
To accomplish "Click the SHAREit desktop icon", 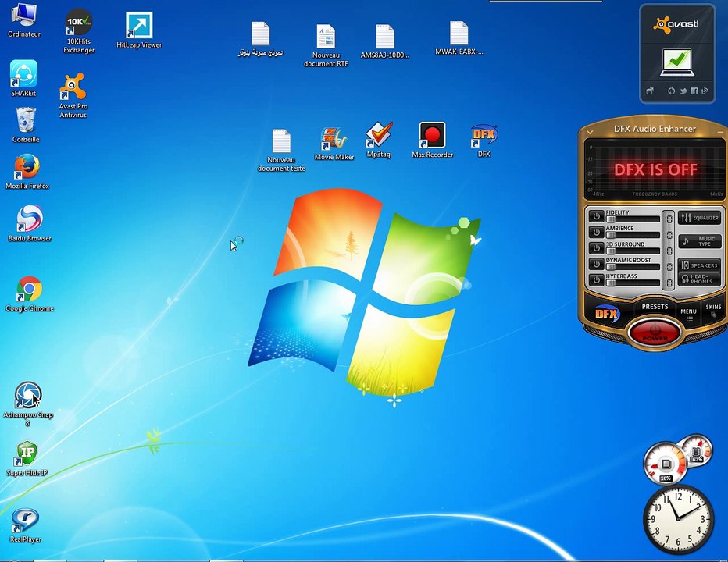I will (x=23, y=78).
